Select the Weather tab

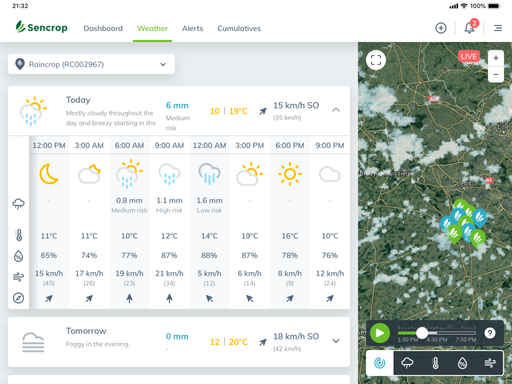[152, 28]
